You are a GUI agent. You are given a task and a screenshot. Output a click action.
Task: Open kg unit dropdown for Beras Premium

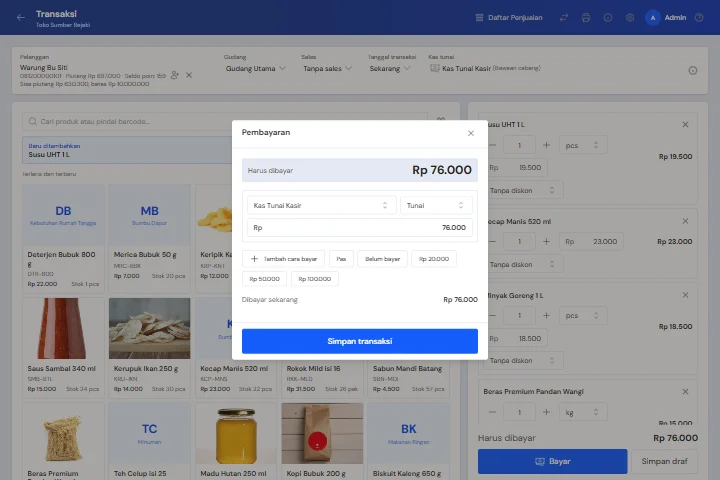coord(583,412)
